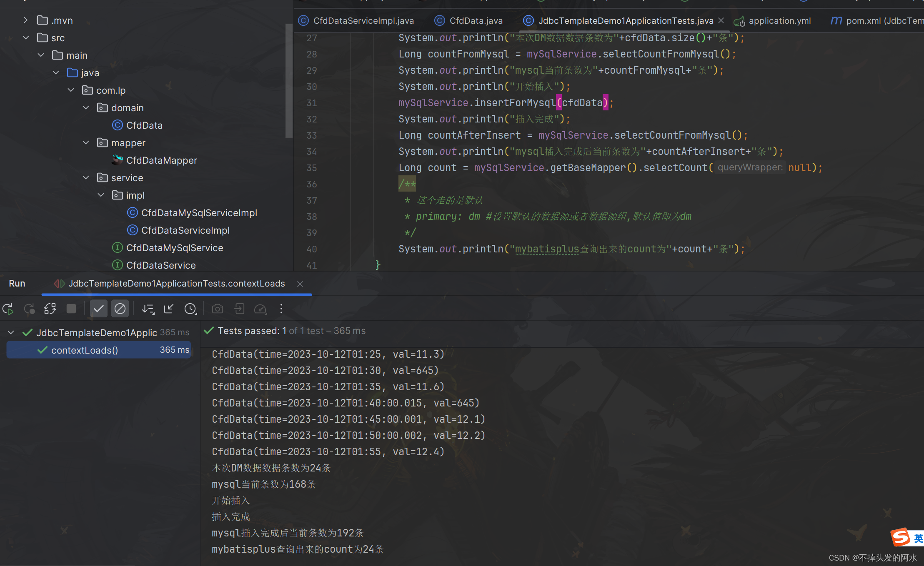Viewport: 924px width, 566px height.
Task: Click the import test results icon
Action: pos(239,309)
